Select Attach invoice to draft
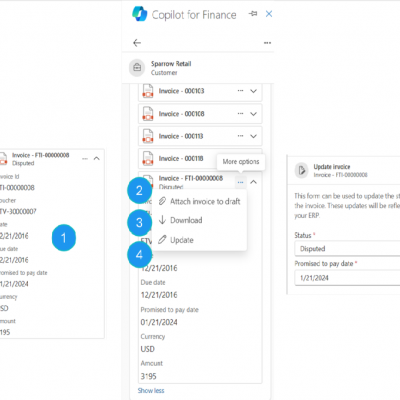This screenshot has width=400, height=400. (199, 201)
